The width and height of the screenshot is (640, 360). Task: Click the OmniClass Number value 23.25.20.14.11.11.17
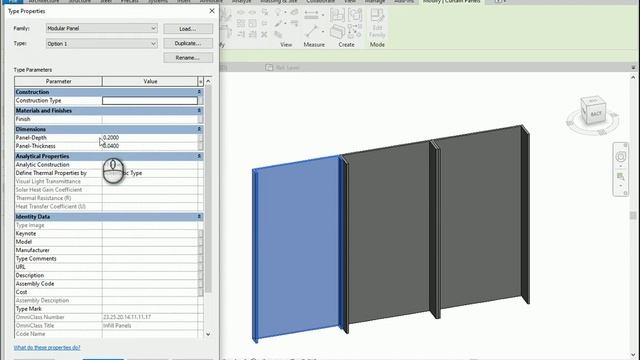127,317
